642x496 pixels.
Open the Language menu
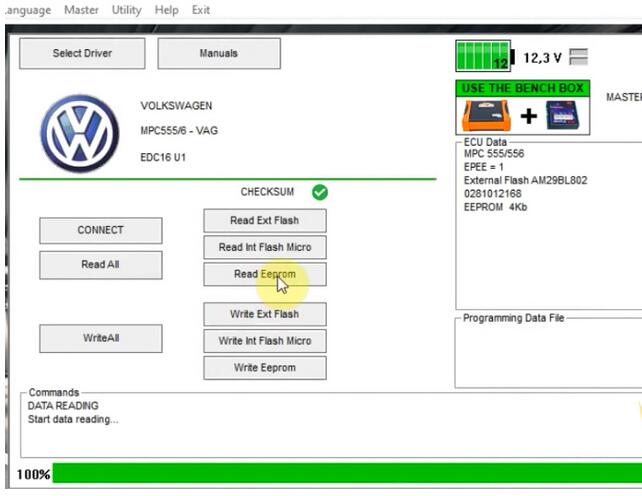click(28, 10)
